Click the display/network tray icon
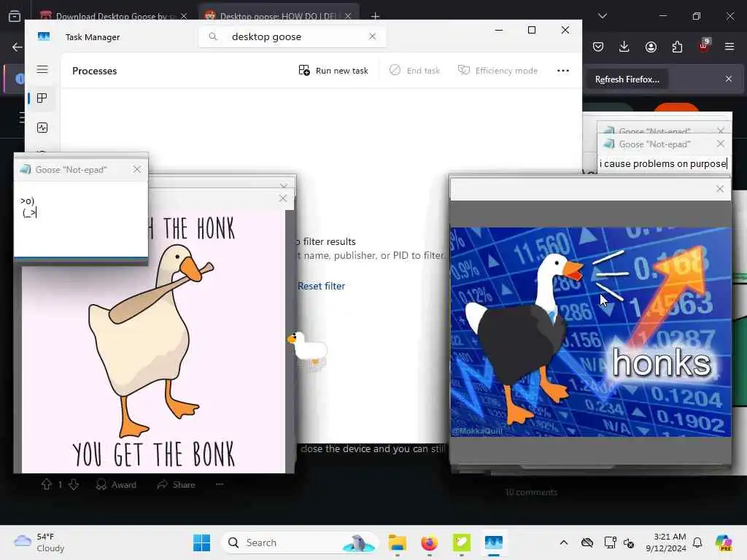The height and width of the screenshot is (560, 747). tap(610, 542)
